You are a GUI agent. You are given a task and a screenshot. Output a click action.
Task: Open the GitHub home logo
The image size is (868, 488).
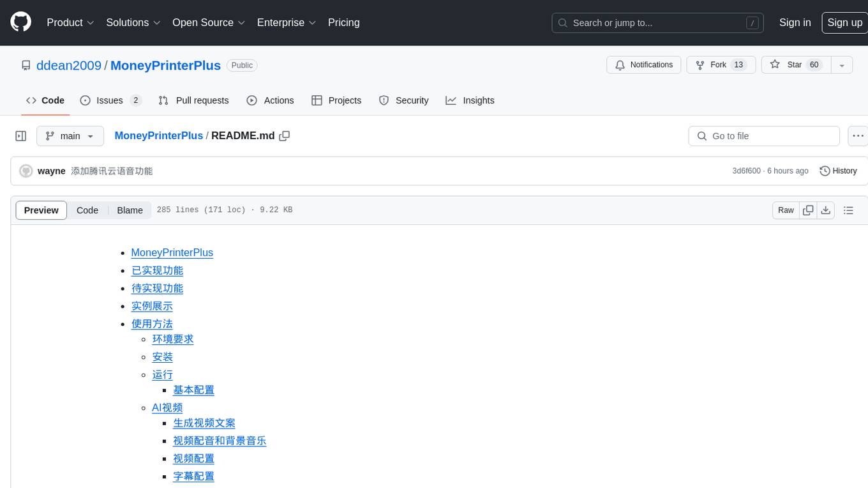[x=20, y=22]
